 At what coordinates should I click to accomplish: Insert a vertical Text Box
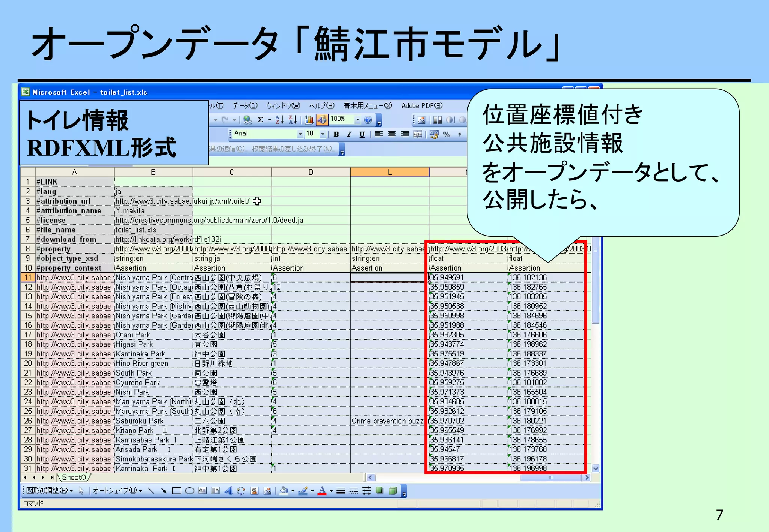tap(215, 491)
